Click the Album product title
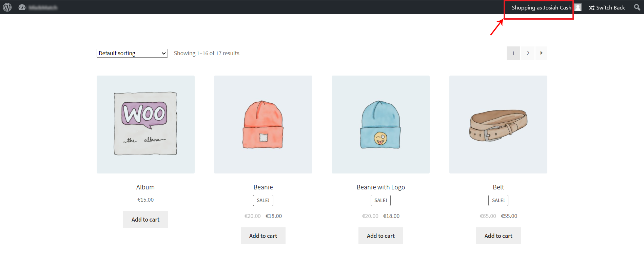Image resolution: width=644 pixels, height=267 pixels. coord(145,187)
